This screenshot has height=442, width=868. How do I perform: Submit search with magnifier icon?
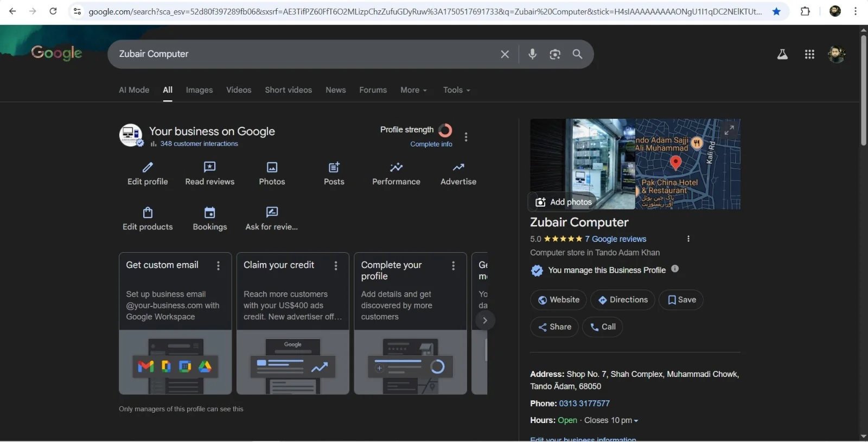[x=578, y=54]
